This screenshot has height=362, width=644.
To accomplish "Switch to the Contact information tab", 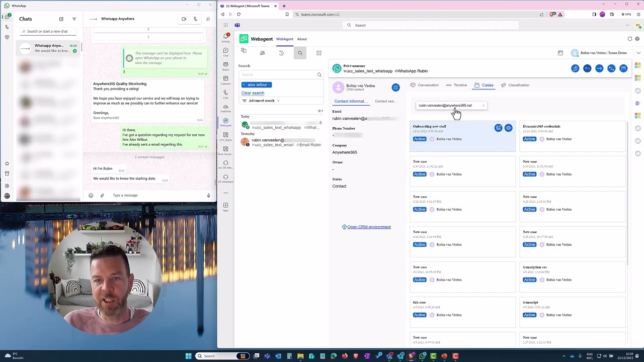I will click(x=351, y=101).
